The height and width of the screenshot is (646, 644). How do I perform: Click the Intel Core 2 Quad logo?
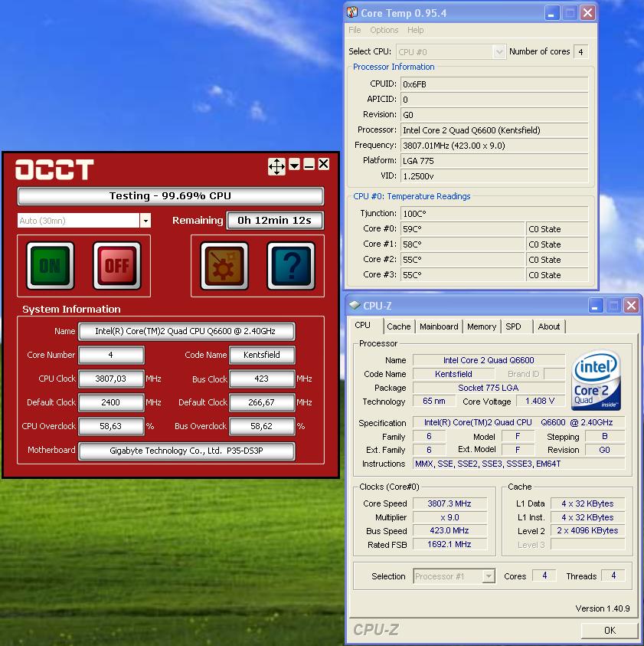pyautogui.click(x=596, y=379)
